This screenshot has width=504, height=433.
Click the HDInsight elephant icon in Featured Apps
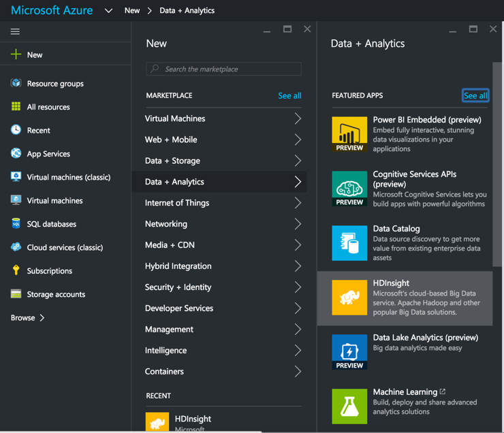[x=349, y=298]
